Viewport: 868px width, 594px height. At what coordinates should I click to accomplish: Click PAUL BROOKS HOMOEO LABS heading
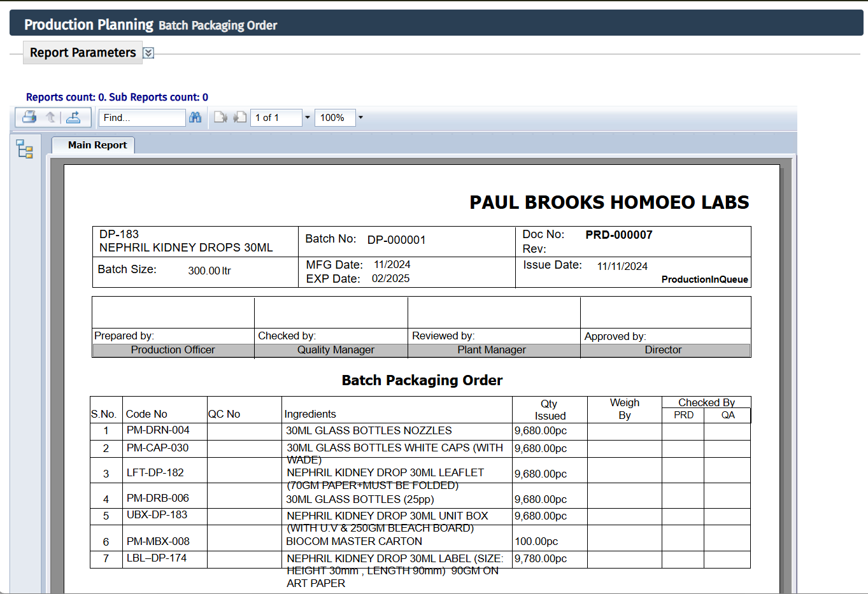[609, 202]
